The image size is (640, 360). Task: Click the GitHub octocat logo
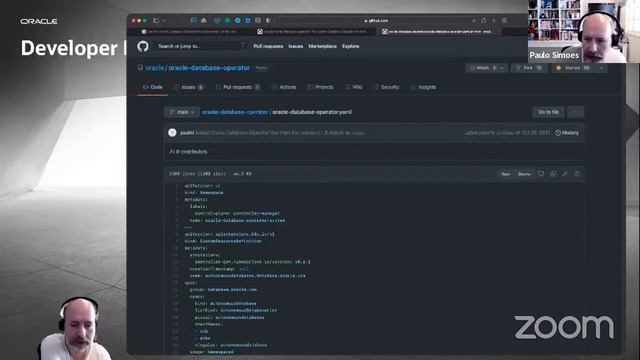point(143,46)
